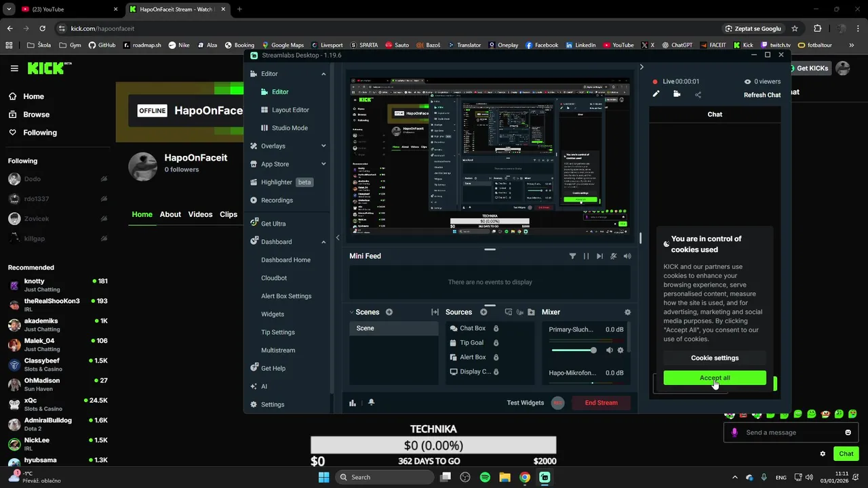This screenshot has height=488, width=868.
Task: Open settings gear for Primary-Sluch audio
Action: [620, 350]
